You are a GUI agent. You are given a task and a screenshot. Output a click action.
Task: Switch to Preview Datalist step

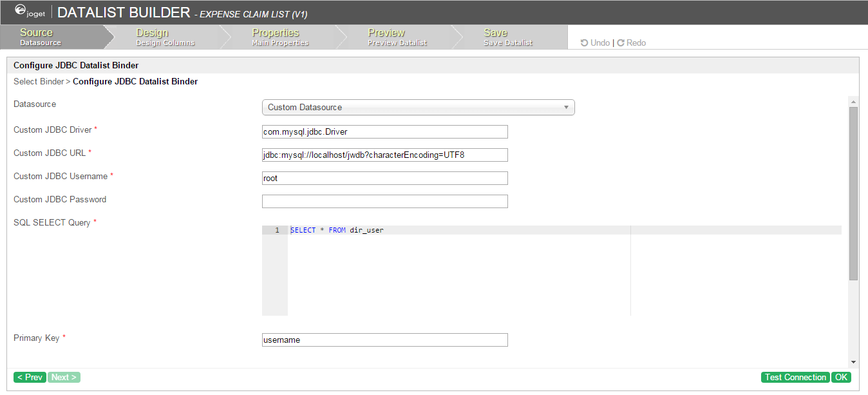click(x=397, y=37)
